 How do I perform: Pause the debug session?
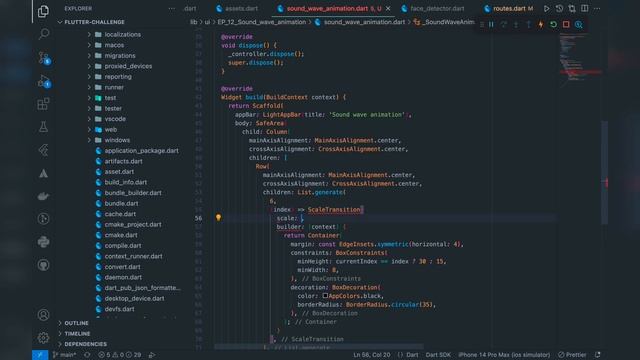491,24
